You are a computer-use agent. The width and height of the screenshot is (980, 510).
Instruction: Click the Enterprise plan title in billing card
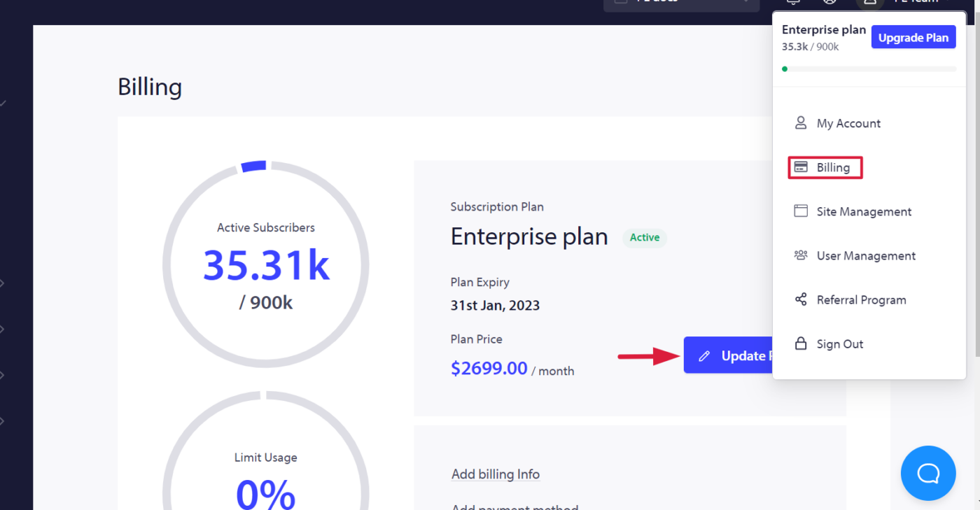(529, 236)
